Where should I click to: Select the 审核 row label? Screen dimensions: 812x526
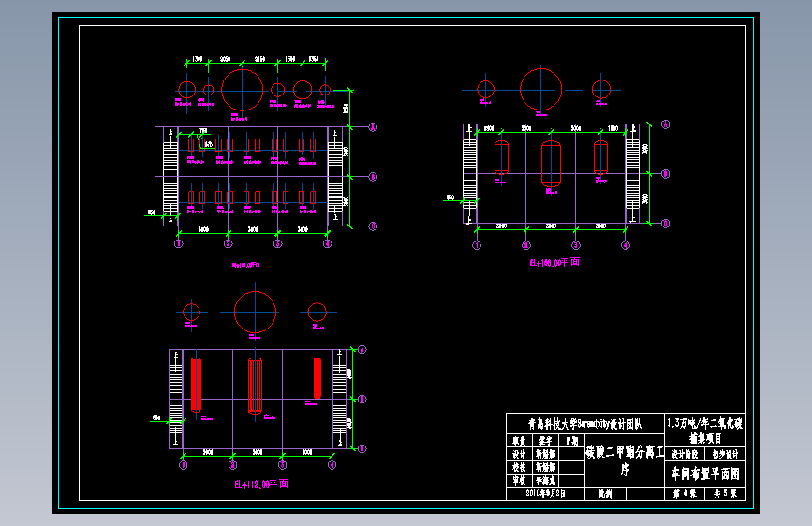coord(519,480)
